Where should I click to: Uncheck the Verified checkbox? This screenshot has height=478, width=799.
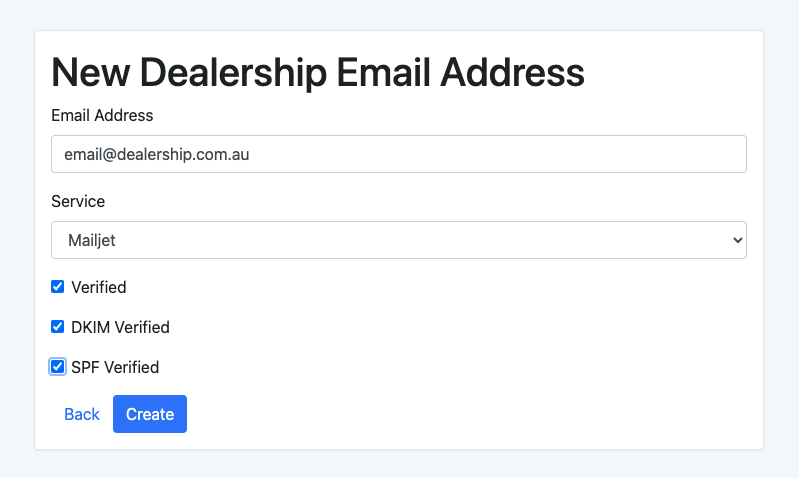(x=58, y=287)
